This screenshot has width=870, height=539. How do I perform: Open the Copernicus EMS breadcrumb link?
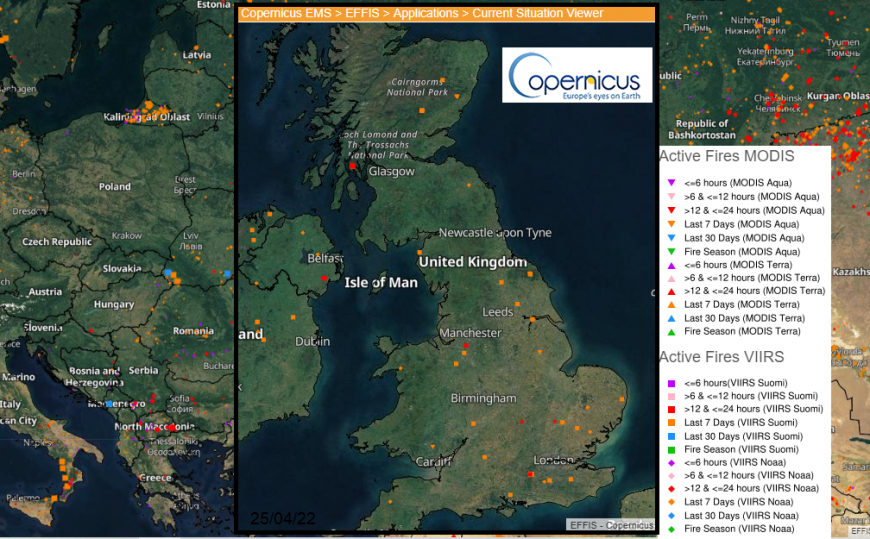(x=286, y=13)
